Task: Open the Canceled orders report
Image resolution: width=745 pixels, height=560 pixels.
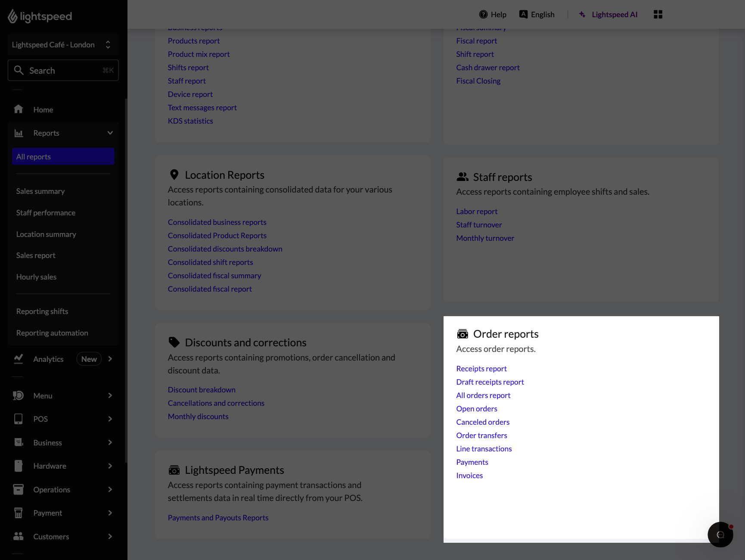Action: coord(483,422)
